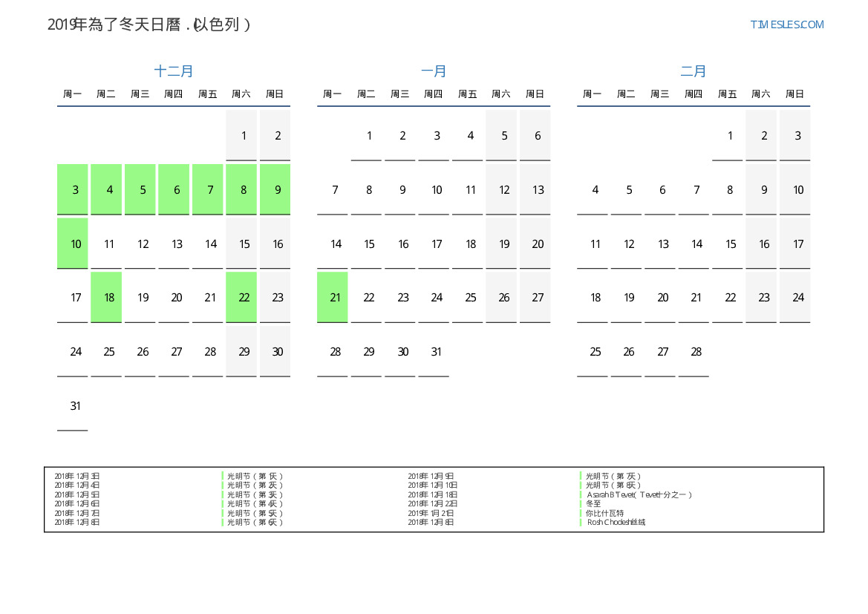This screenshot has height=614, width=868.
Task: Click February 3 in the 二月 grid
Action: click(795, 136)
